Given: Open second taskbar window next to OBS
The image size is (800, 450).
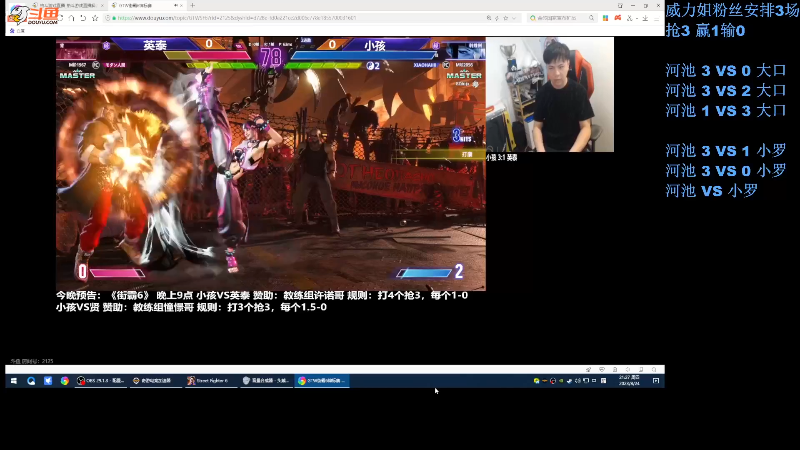Looking at the screenshot, I should pyautogui.click(x=155, y=381).
